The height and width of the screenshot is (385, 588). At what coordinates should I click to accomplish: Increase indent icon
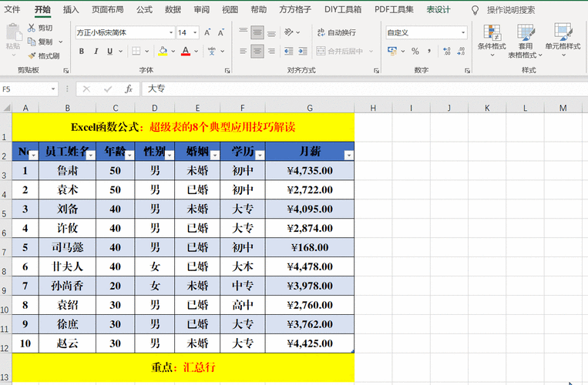[x=303, y=52]
